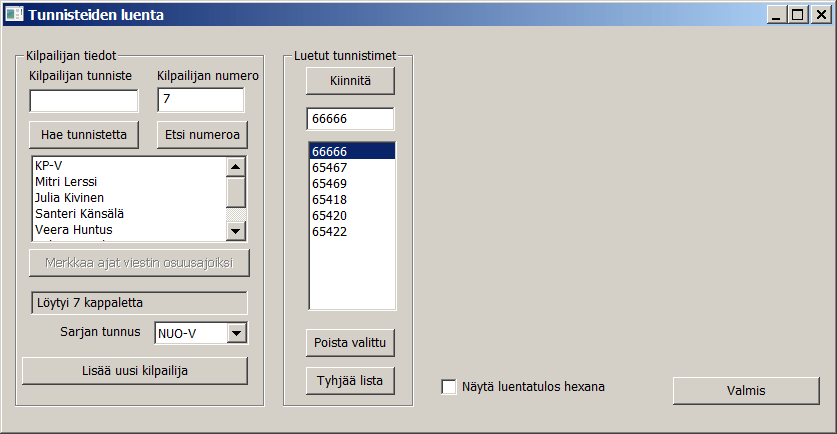Select tag 65420 in read list
The width and height of the screenshot is (837, 434).
tap(330, 216)
